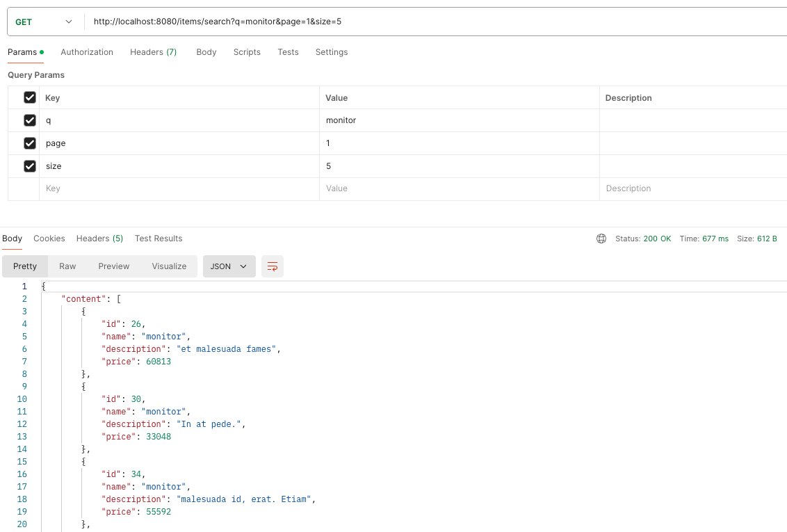
Task: Toggle the select-all checkbox in Key header
Action: pos(30,97)
